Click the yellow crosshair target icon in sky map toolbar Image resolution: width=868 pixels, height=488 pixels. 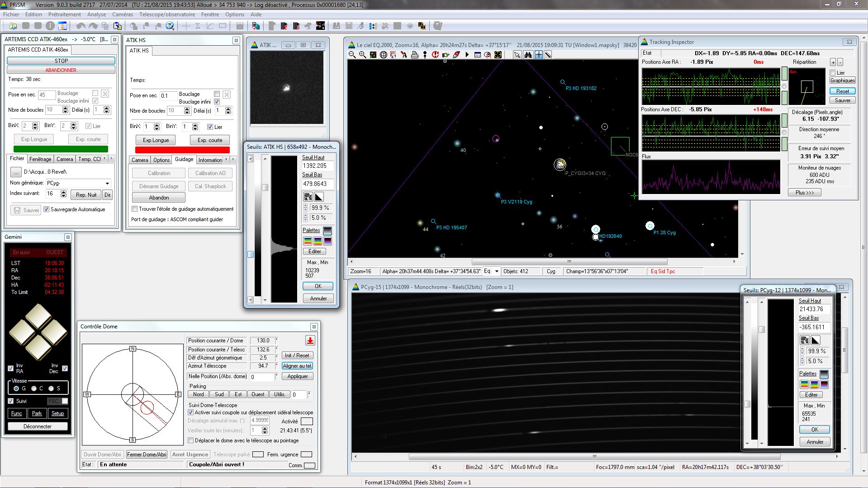point(498,55)
